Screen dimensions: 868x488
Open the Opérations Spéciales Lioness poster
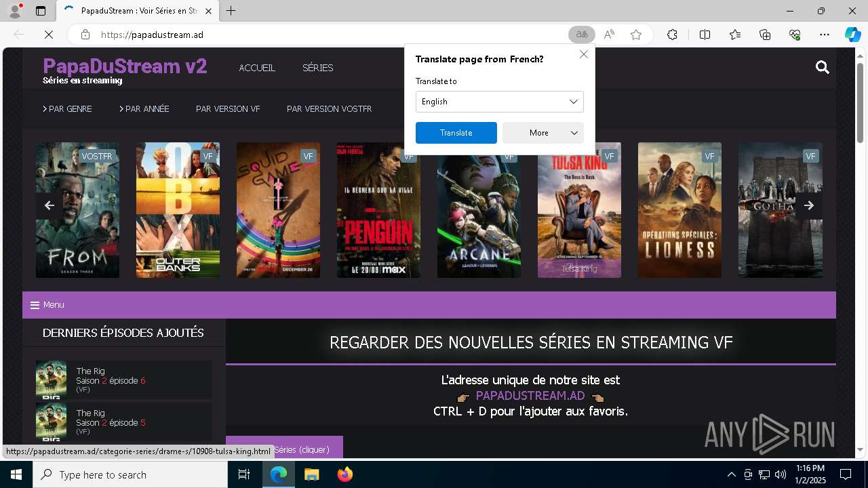point(679,210)
